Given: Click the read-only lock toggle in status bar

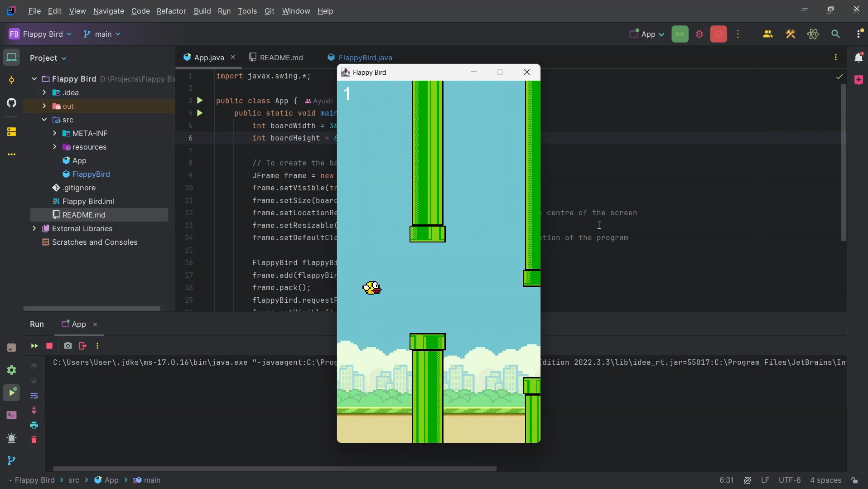Looking at the screenshot, I should click(x=855, y=480).
